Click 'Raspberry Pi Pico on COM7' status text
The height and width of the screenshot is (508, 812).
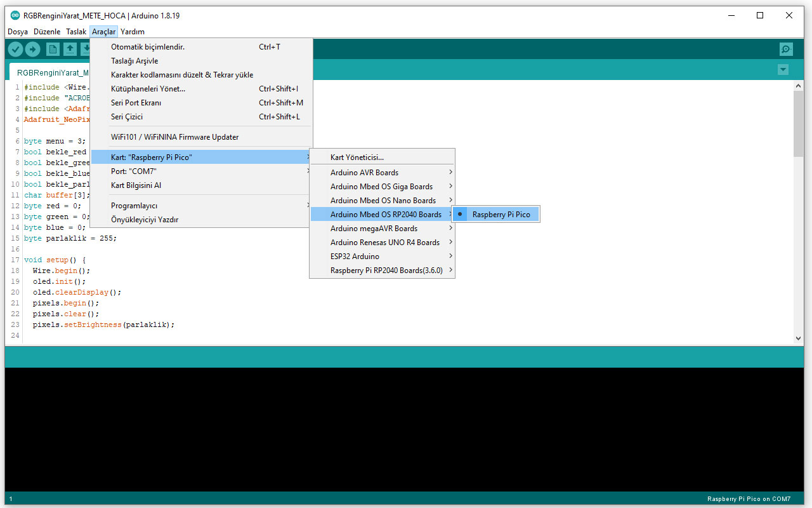click(749, 499)
